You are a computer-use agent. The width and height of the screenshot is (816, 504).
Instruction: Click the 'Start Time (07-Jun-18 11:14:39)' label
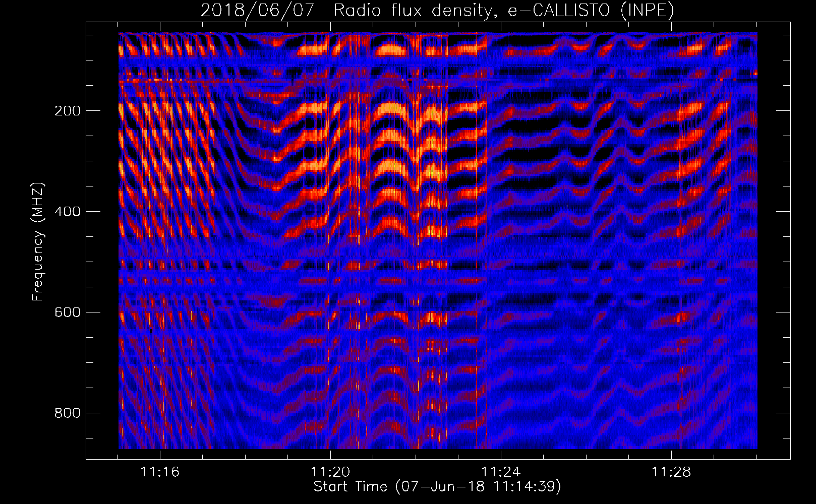pyautogui.click(x=437, y=487)
